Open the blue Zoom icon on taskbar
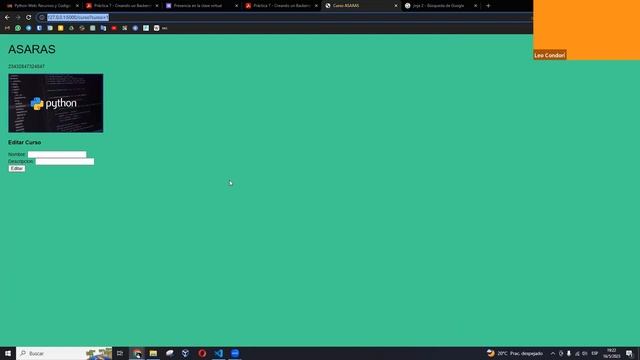The image size is (640, 360). [x=235, y=353]
